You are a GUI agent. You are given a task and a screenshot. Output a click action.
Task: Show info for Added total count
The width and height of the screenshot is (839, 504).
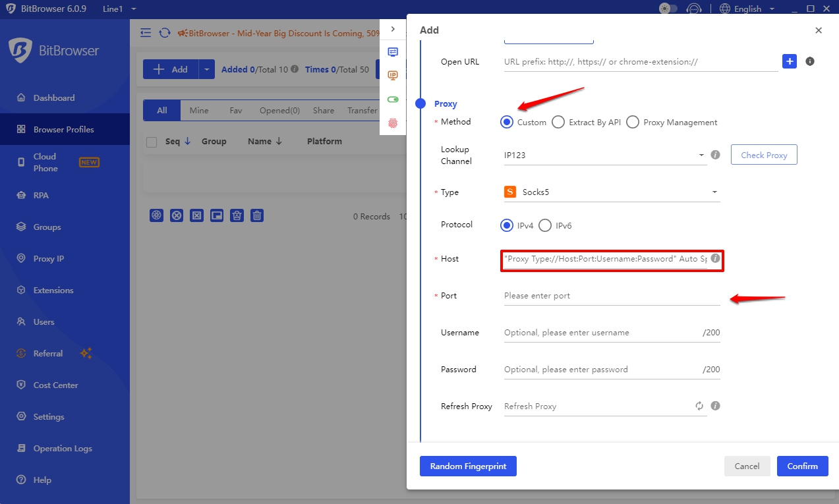(x=295, y=69)
